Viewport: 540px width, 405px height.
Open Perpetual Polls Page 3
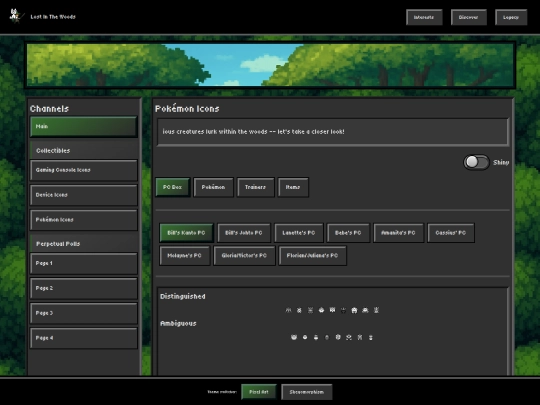point(84,313)
